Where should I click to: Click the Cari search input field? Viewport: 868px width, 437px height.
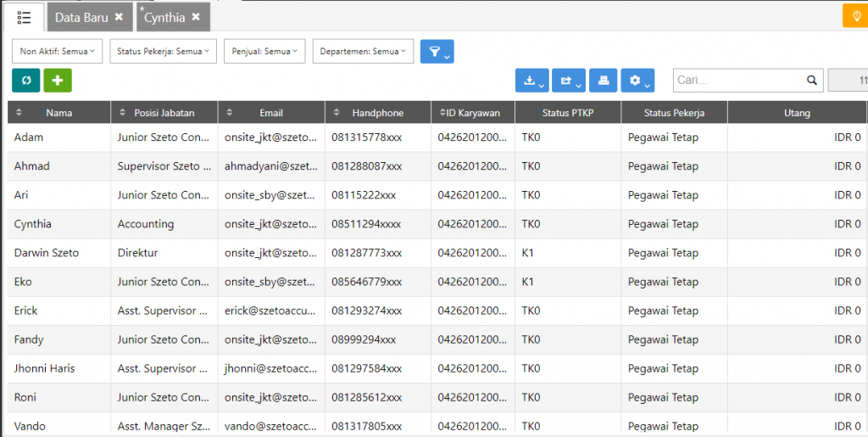coord(737,81)
